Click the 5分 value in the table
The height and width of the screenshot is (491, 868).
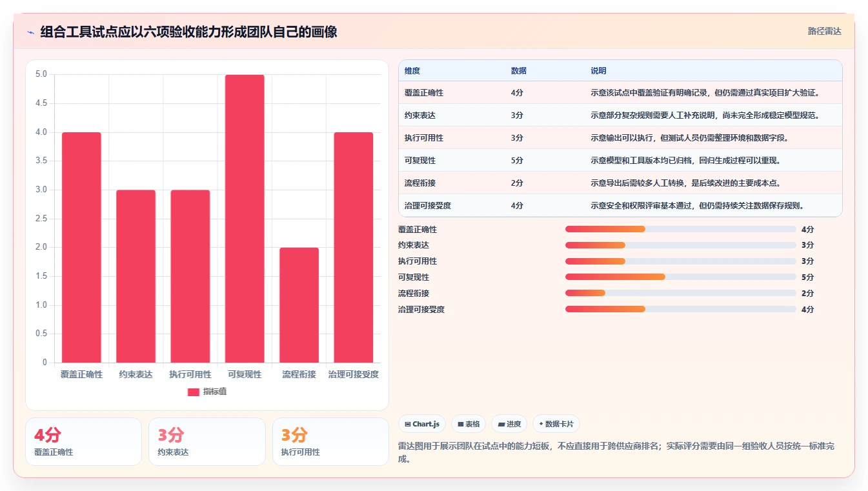pyautogui.click(x=517, y=161)
